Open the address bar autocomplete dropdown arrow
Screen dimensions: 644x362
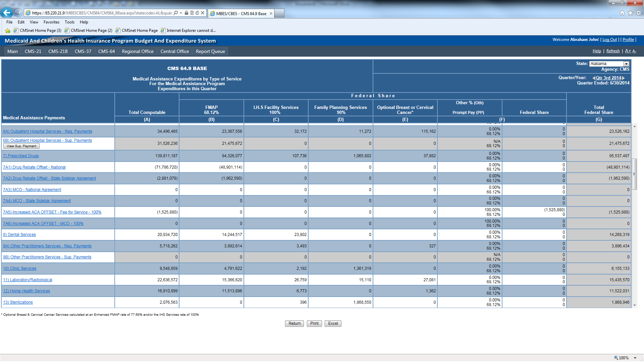click(181, 13)
